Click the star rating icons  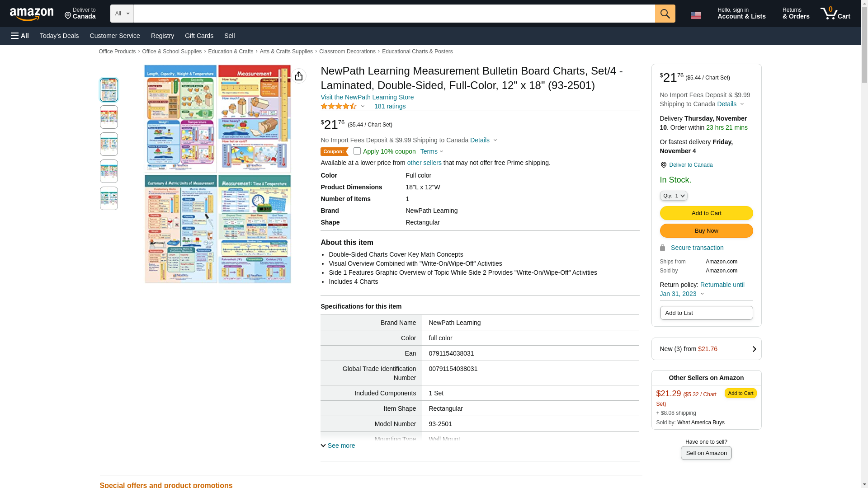[339, 107]
